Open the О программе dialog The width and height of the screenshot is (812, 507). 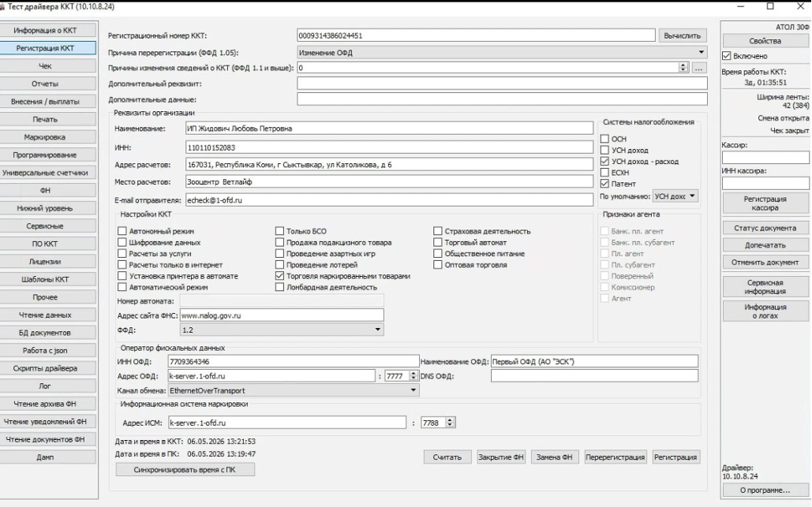coord(765,490)
